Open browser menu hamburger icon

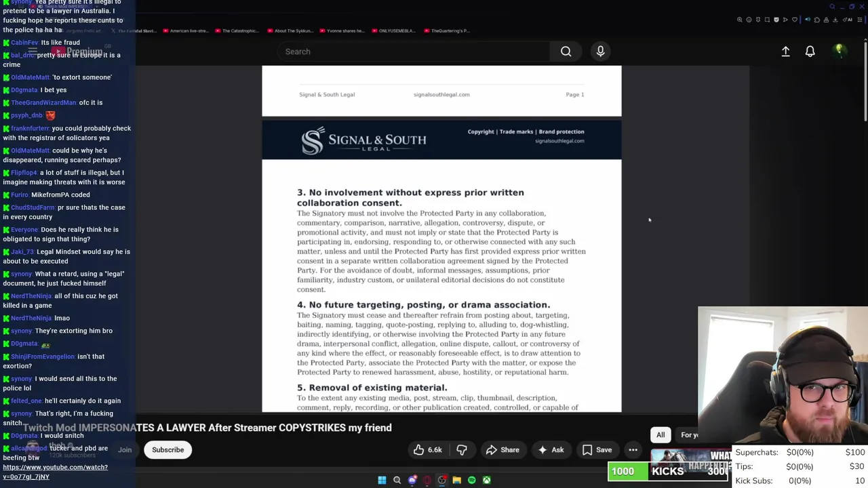tap(860, 20)
